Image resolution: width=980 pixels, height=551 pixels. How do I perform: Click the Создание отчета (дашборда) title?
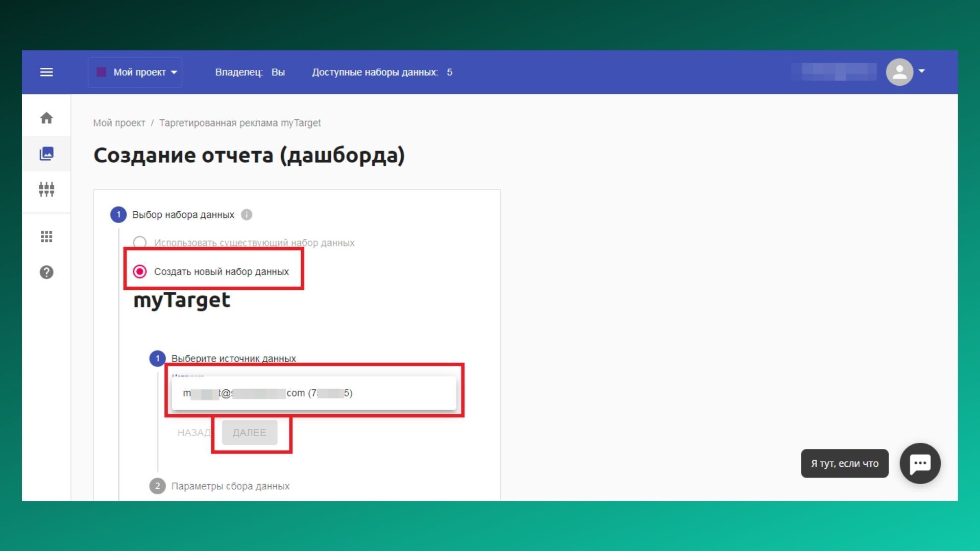(x=249, y=156)
